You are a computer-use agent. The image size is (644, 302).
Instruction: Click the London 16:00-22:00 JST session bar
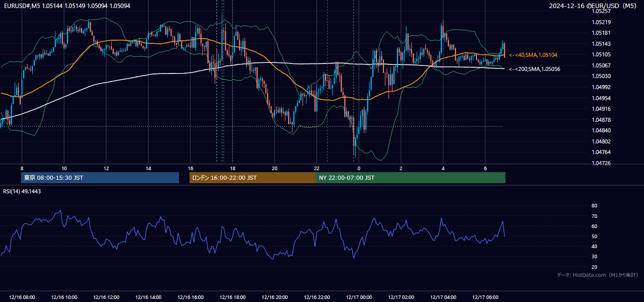coord(252,178)
